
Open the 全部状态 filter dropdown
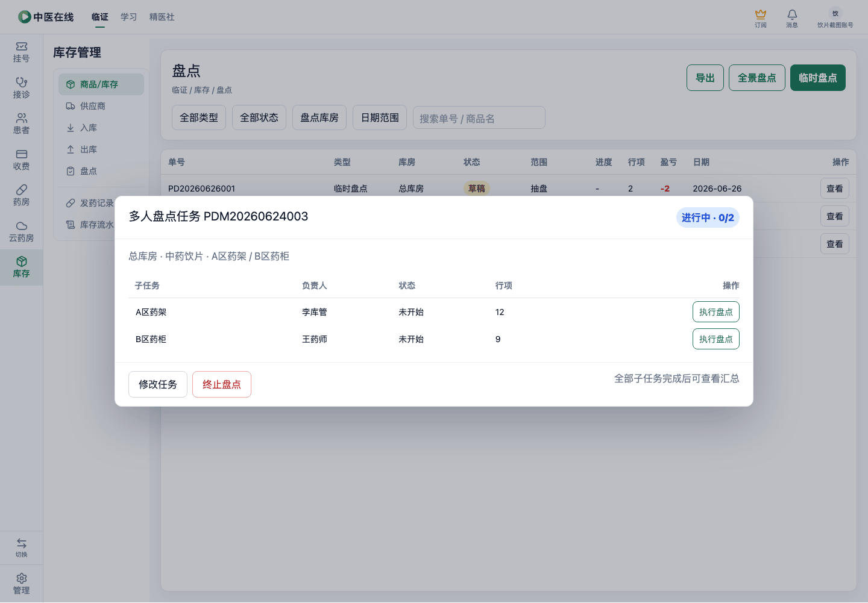(x=259, y=117)
